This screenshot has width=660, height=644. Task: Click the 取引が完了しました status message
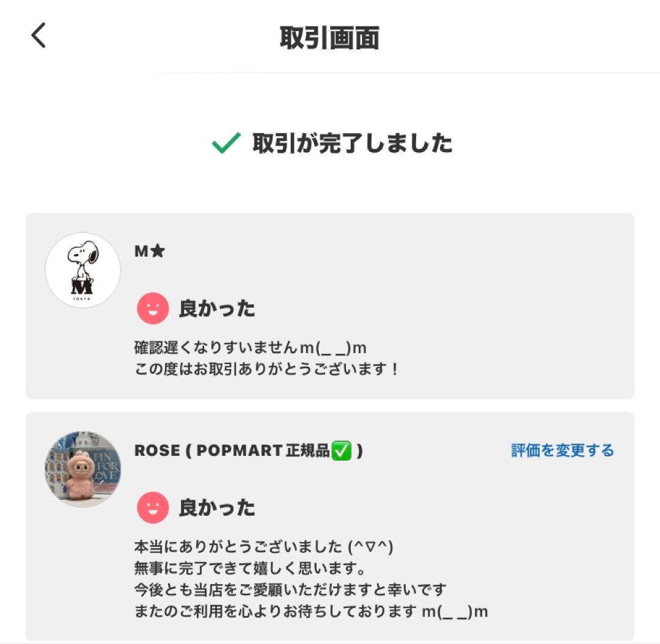[352, 144]
